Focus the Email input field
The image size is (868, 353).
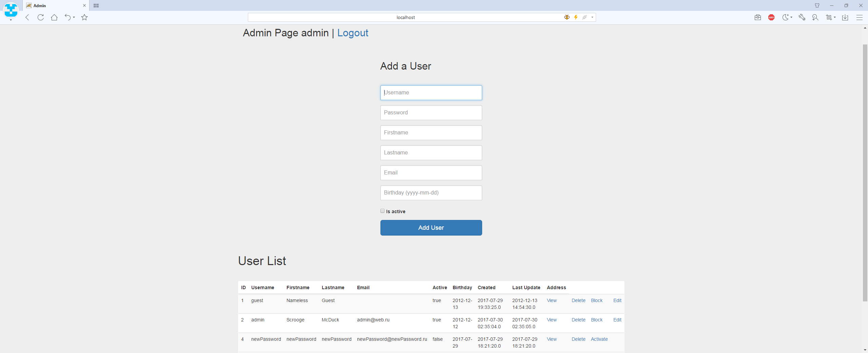click(431, 173)
